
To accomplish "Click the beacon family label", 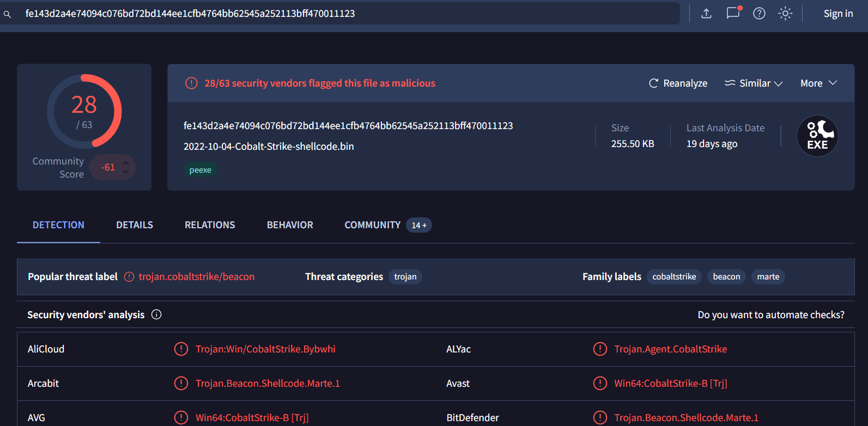I will pyautogui.click(x=726, y=277).
